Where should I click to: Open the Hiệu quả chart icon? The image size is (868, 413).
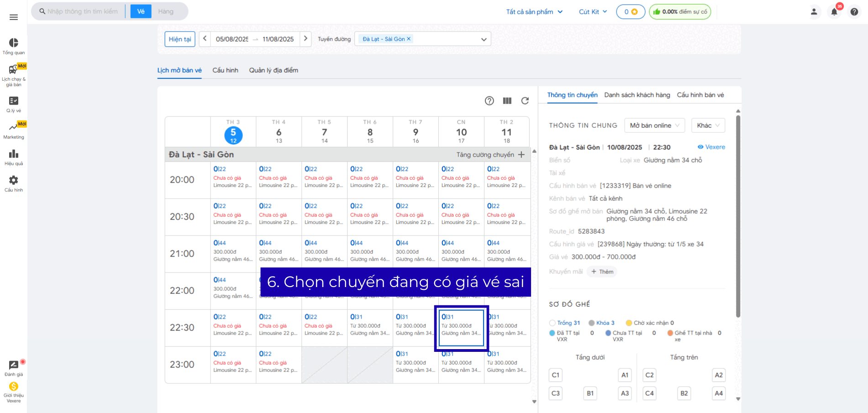click(x=14, y=154)
